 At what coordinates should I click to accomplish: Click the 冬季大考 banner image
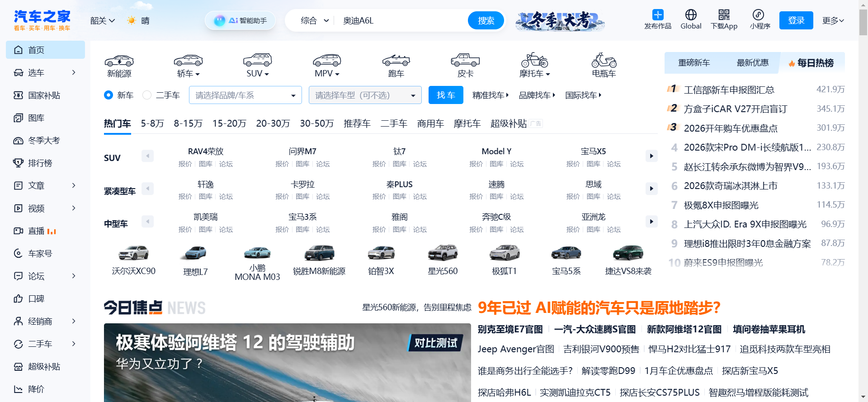point(560,20)
